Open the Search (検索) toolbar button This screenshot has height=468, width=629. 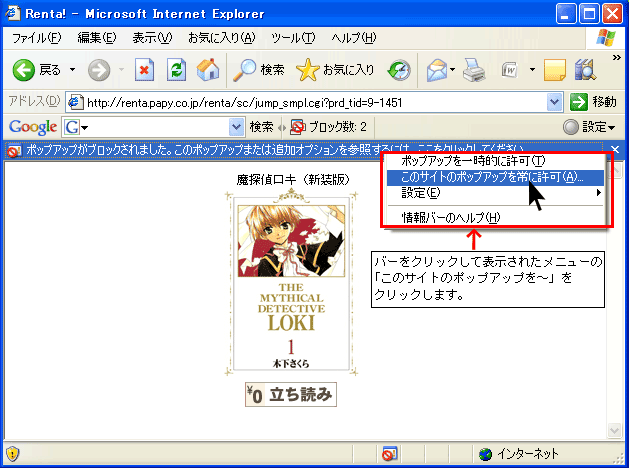point(259,70)
